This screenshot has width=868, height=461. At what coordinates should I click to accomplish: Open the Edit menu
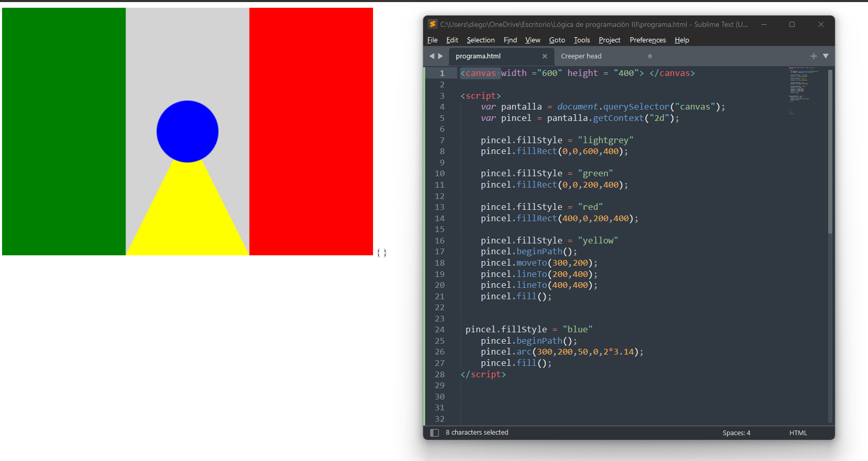tap(452, 40)
